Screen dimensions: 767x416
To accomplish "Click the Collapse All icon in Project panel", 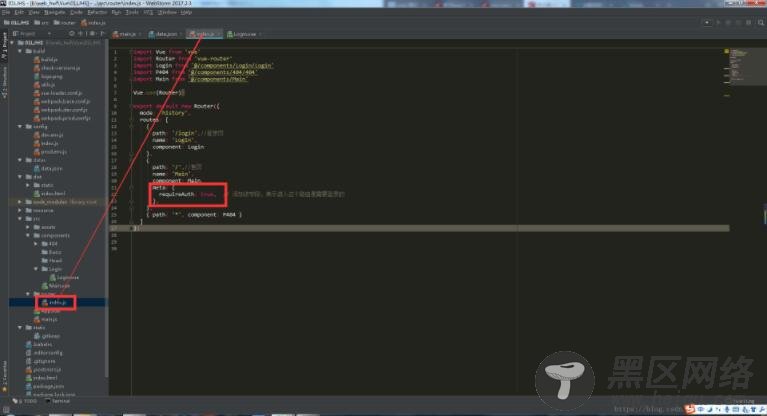I will (x=81, y=34).
